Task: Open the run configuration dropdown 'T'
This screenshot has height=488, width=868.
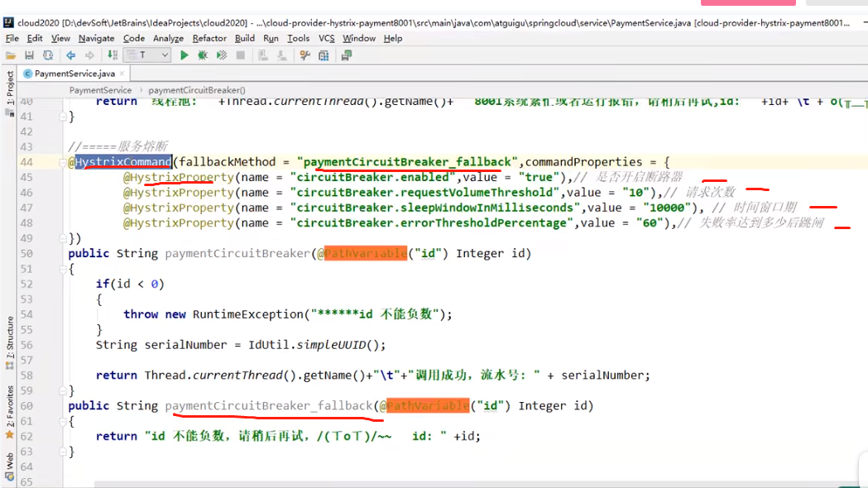Action: [147, 55]
